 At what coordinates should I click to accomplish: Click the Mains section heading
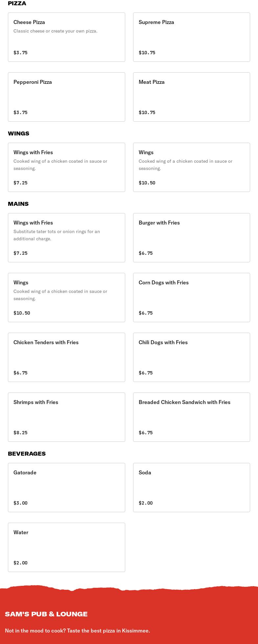pos(18,204)
